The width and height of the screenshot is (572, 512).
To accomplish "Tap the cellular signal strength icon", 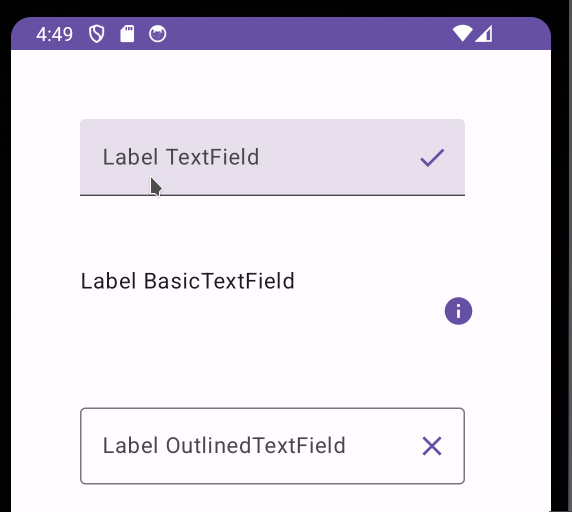I will click(x=484, y=34).
